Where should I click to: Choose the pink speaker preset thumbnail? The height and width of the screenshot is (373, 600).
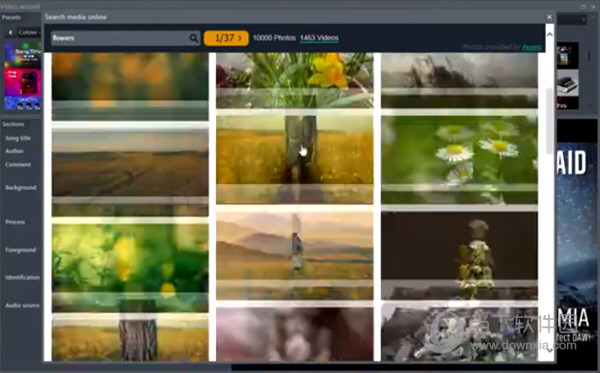tap(22, 81)
